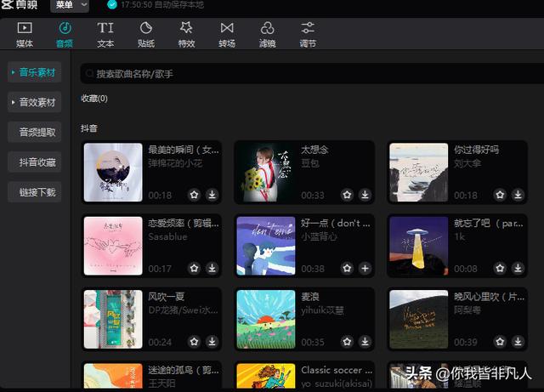
Task: Click the auto-save status checkmark icon
Action: pyautogui.click(x=111, y=4)
